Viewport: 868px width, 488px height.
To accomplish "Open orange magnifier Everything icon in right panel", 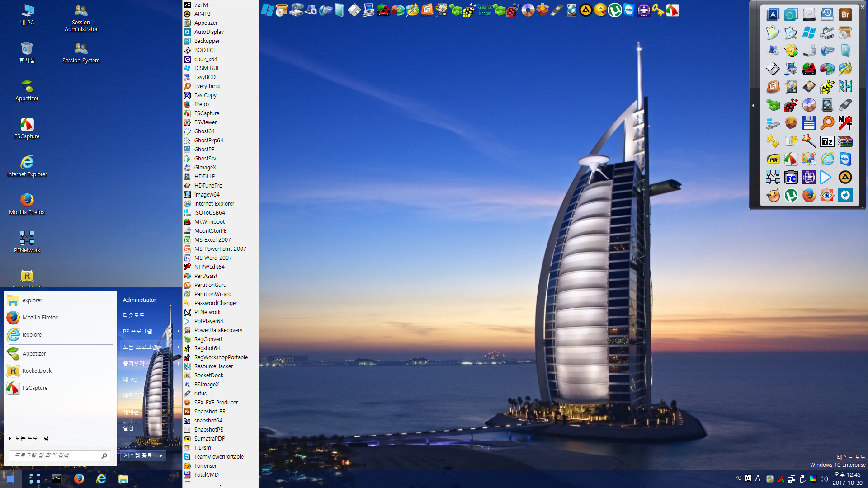I will 827,123.
